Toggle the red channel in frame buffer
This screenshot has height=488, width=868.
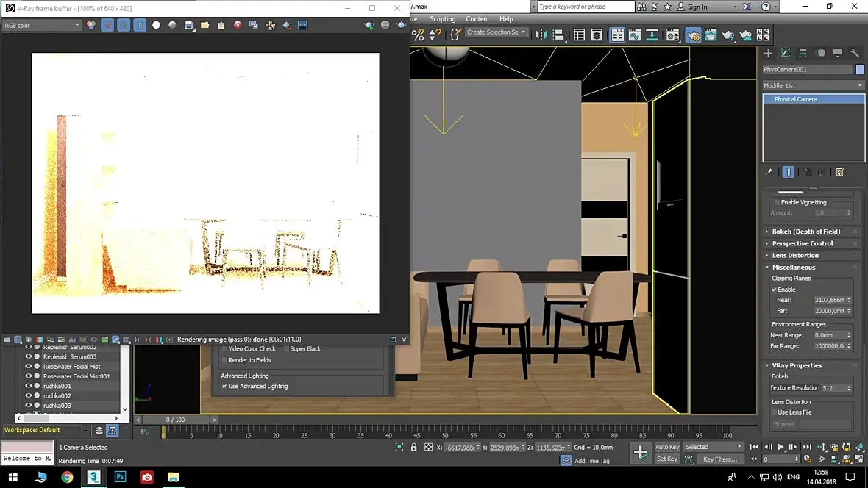click(x=107, y=25)
